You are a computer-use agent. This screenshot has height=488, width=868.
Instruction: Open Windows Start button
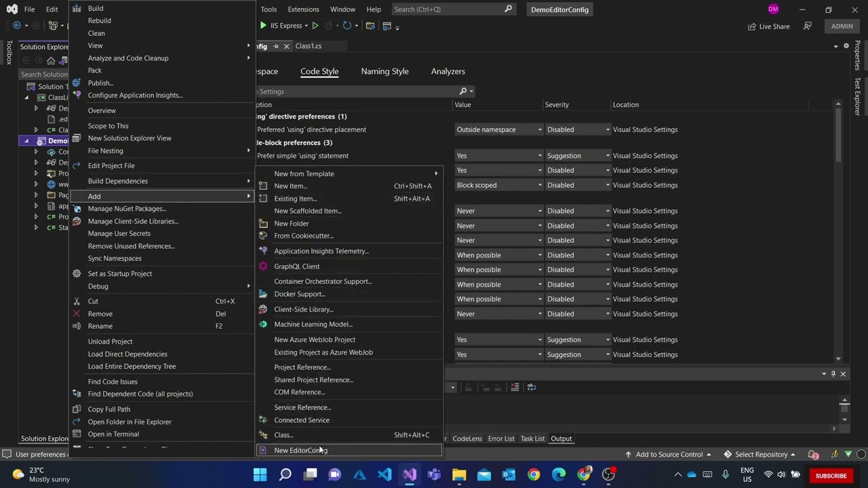(260, 474)
